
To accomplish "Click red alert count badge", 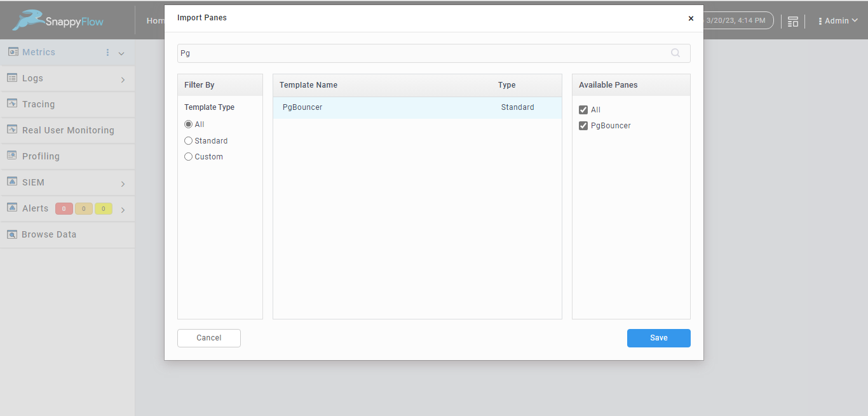I will pos(64,208).
